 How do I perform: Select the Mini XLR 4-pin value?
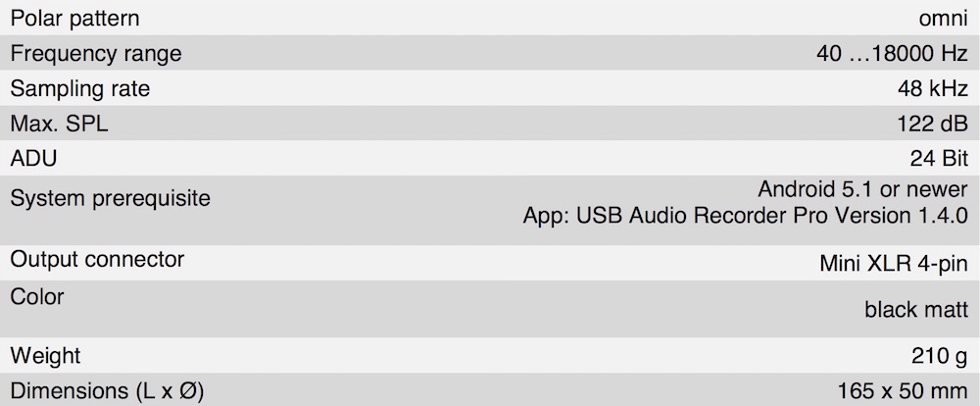click(x=894, y=264)
